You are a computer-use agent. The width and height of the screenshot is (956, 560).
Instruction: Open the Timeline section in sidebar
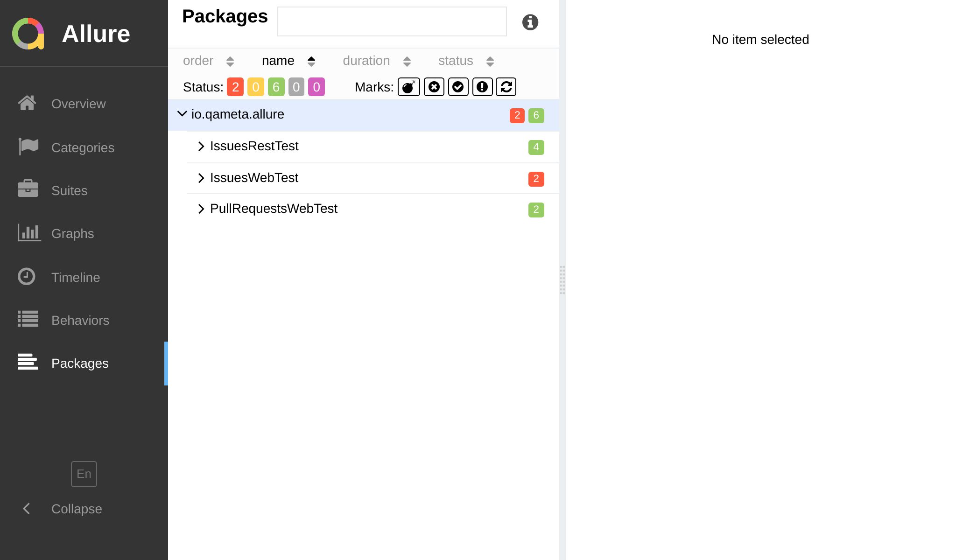[x=75, y=277]
